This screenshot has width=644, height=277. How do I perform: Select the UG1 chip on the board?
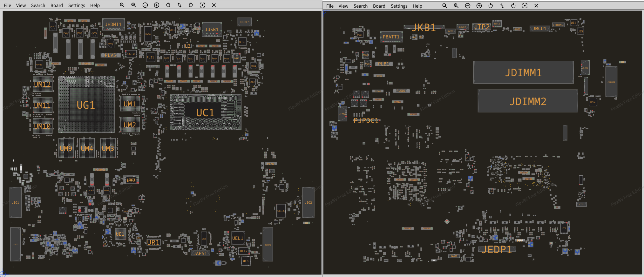pos(86,105)
